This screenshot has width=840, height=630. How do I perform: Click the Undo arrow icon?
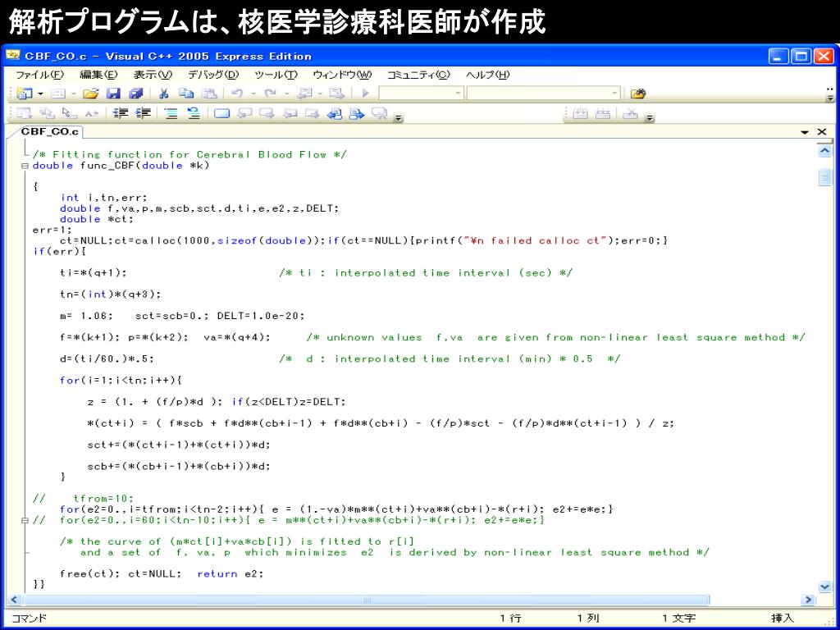(237, 94)
